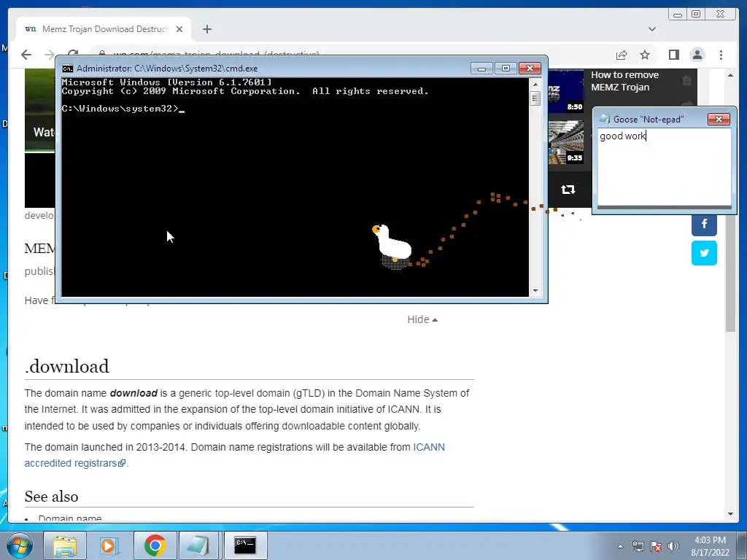Click inside the Goose Not-epad text area
The image size is (747, 560).
664,167
